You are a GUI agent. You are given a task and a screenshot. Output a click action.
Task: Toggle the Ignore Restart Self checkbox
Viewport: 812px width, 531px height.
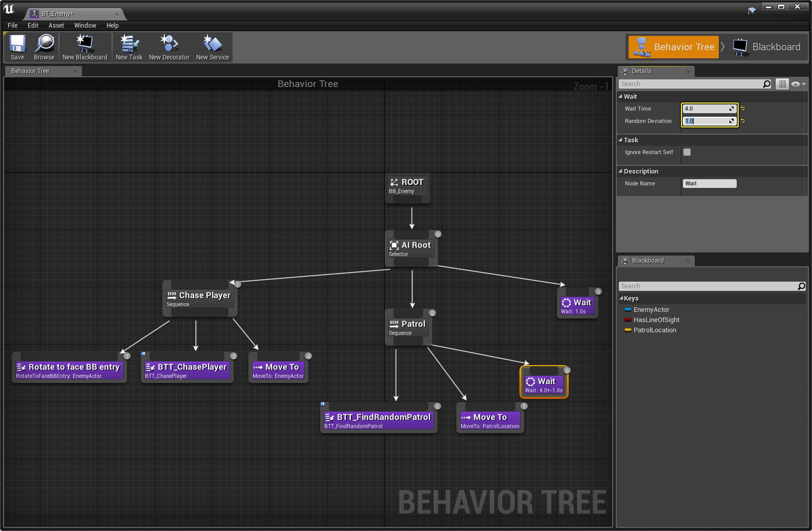coord(687,152)
